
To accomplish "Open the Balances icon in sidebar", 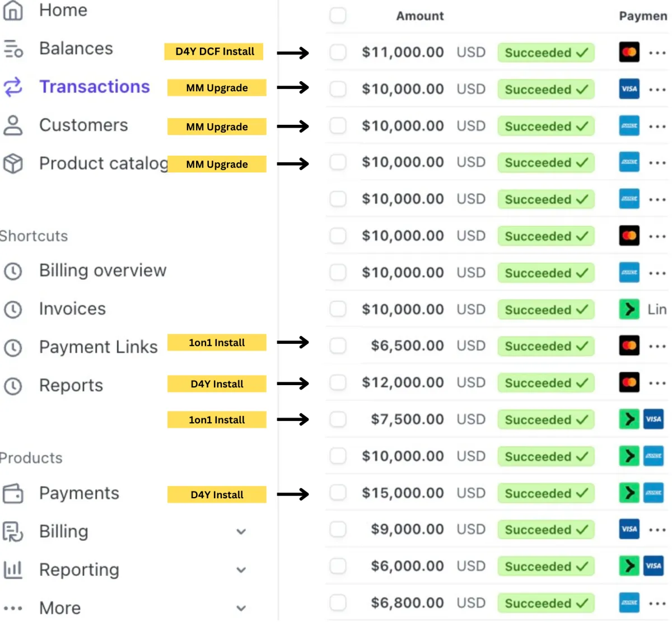I will [13, 49].
